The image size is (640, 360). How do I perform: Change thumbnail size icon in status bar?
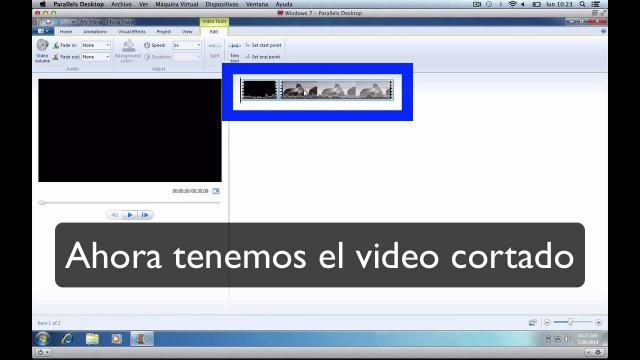533,322
